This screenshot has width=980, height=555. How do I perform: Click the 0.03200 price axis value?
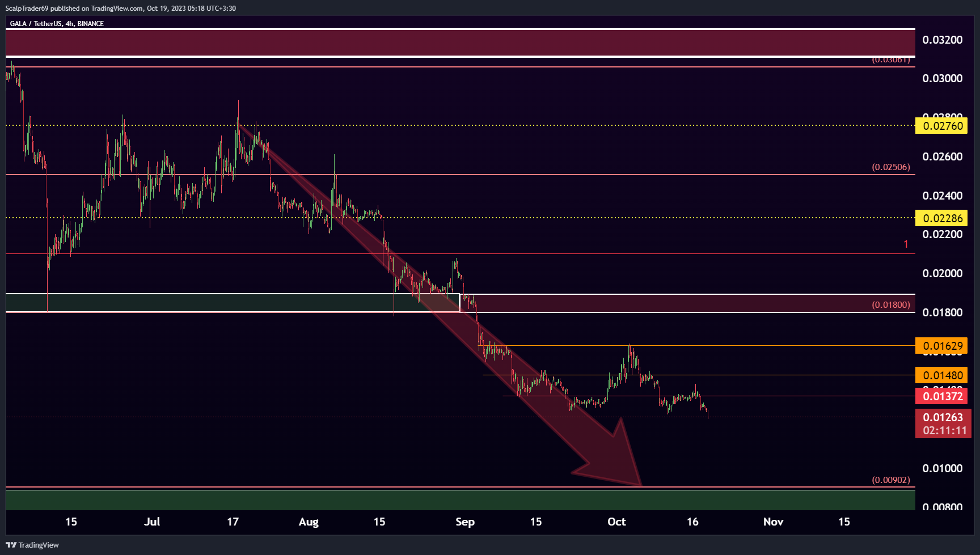click(x=943, y=40)
